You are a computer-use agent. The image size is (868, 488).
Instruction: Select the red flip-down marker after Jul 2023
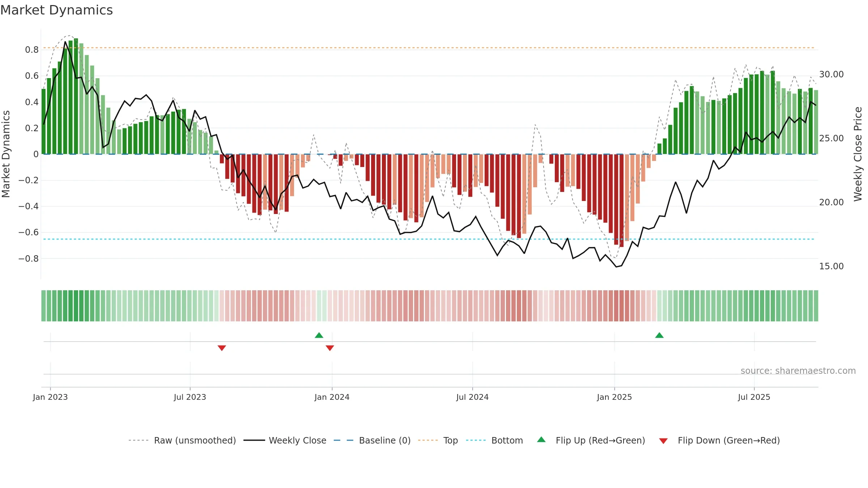[x=222, y=348]
